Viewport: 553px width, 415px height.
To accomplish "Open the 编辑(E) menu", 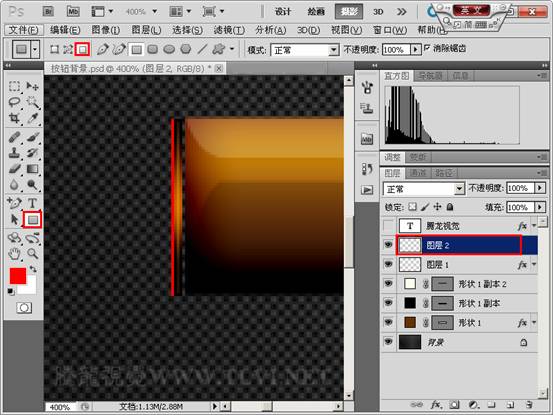I will tap(65, 30).
